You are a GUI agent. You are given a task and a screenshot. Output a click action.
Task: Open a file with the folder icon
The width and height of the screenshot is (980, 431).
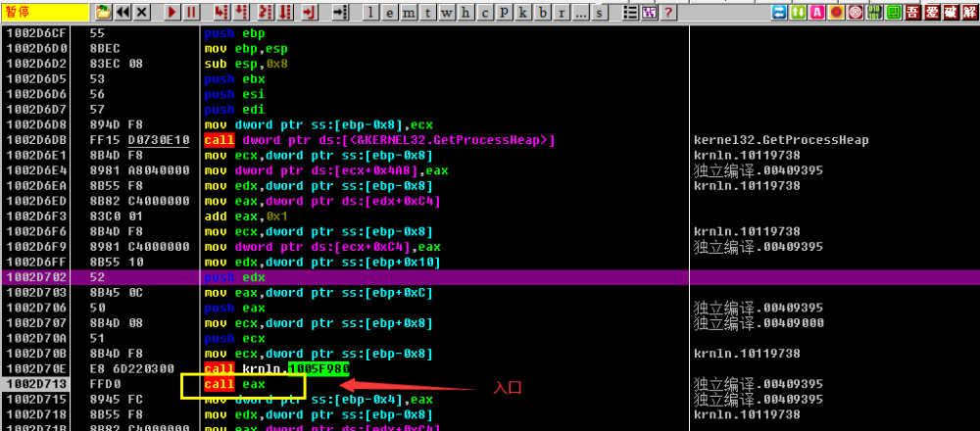click(x=103, y=11)
